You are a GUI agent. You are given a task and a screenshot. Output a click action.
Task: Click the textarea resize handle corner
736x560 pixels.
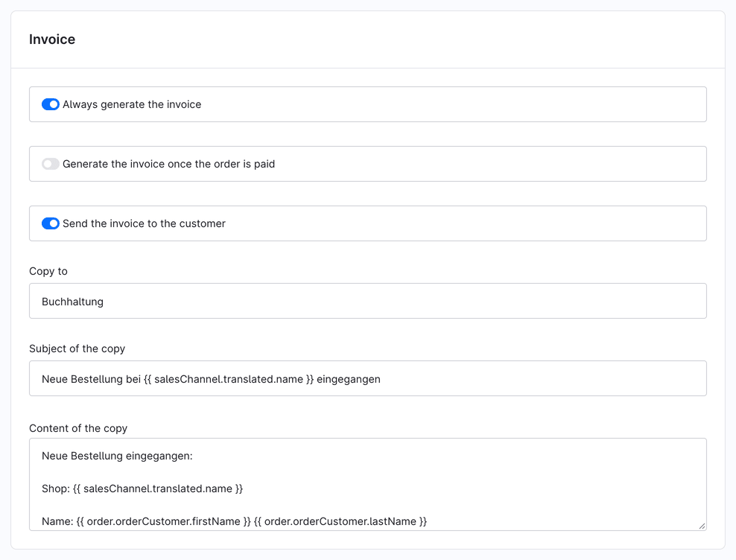(702, 526)
